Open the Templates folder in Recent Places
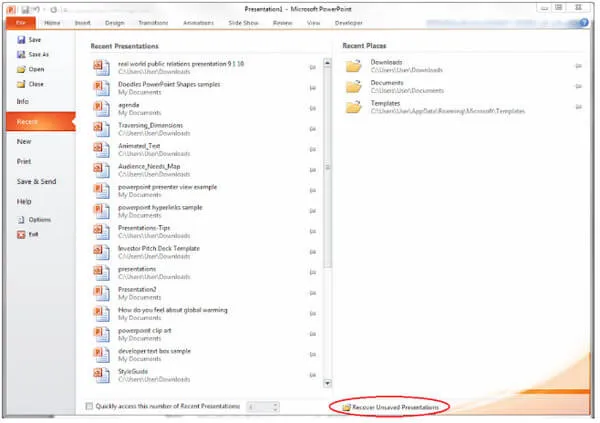600x423 pixels. [386, 103]
